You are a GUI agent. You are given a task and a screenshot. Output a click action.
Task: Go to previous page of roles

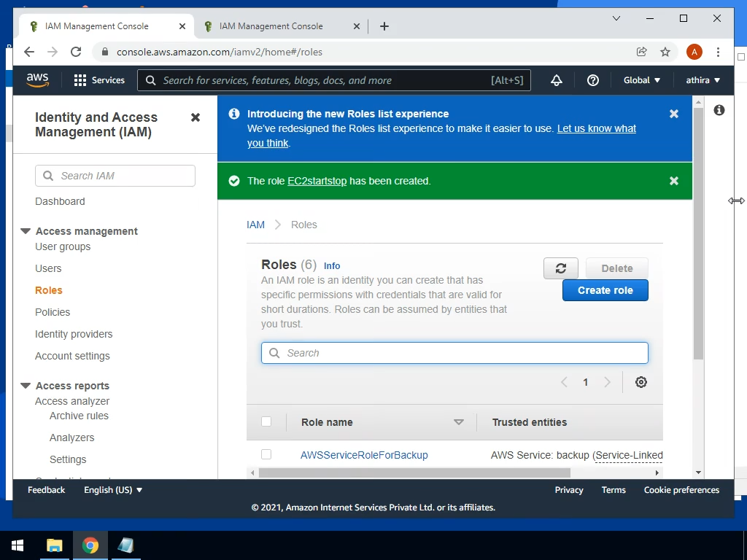(564, 382)
